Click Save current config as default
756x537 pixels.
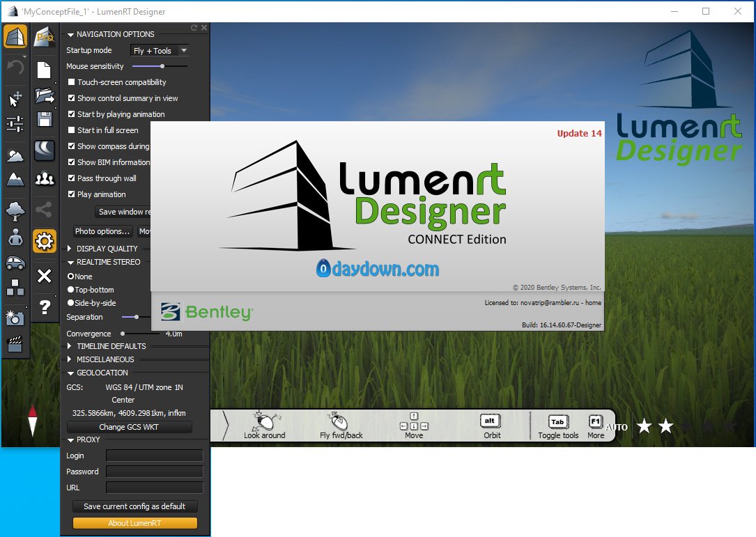(x=134, y=506)
